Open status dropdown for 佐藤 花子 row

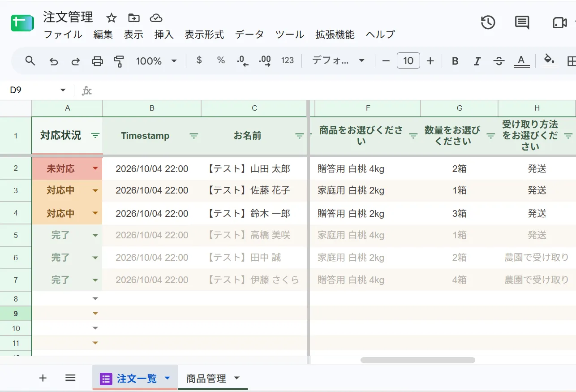[95, 191]
